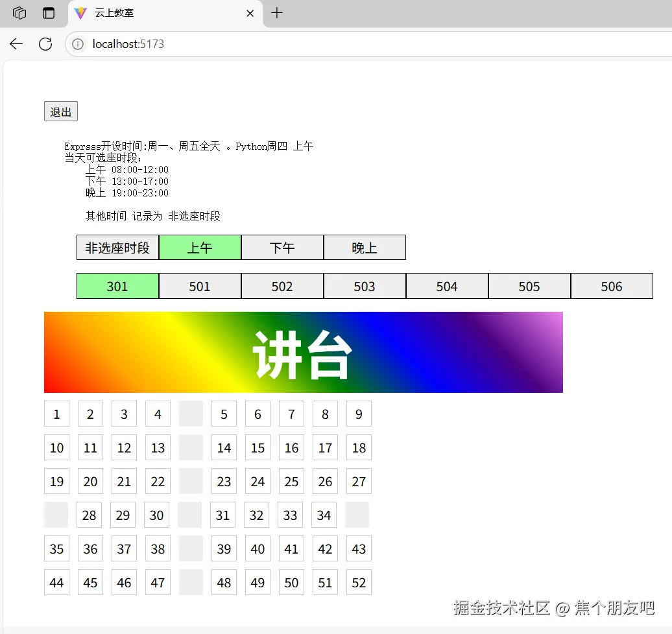Image resolution: width=672 pixels, height=634 pixels.
Task: Choose seat 52 in the last row
Action: point(359,582)
